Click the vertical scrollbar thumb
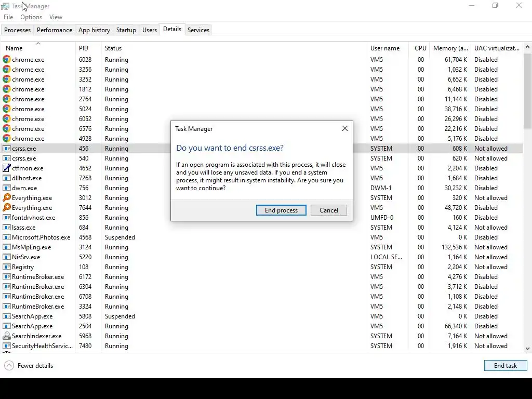532x399 pixels. 527,91
